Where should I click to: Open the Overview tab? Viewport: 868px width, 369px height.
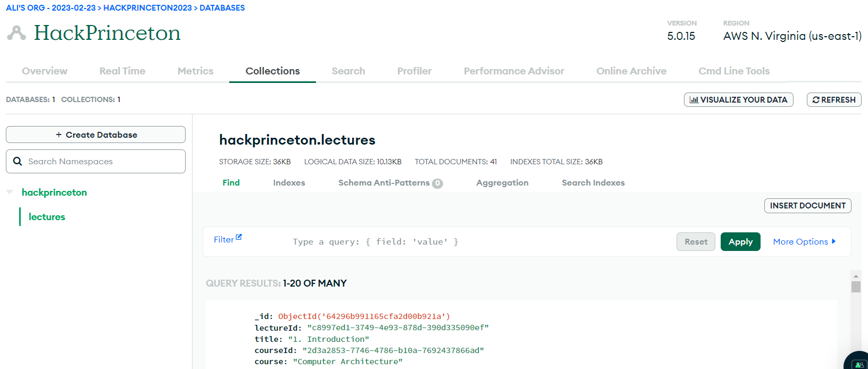pos(45,71)
